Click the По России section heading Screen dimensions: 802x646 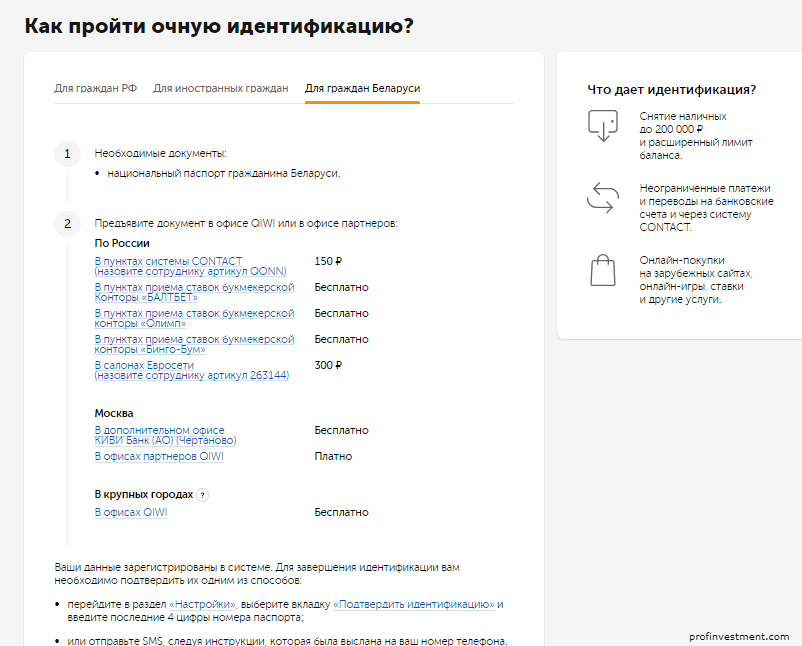122,243
